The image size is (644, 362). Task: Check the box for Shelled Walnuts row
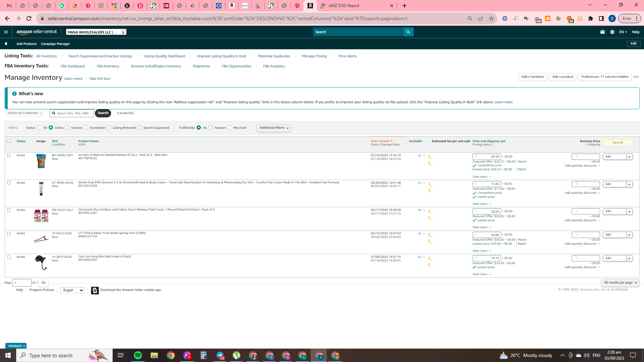click(9, 156)
